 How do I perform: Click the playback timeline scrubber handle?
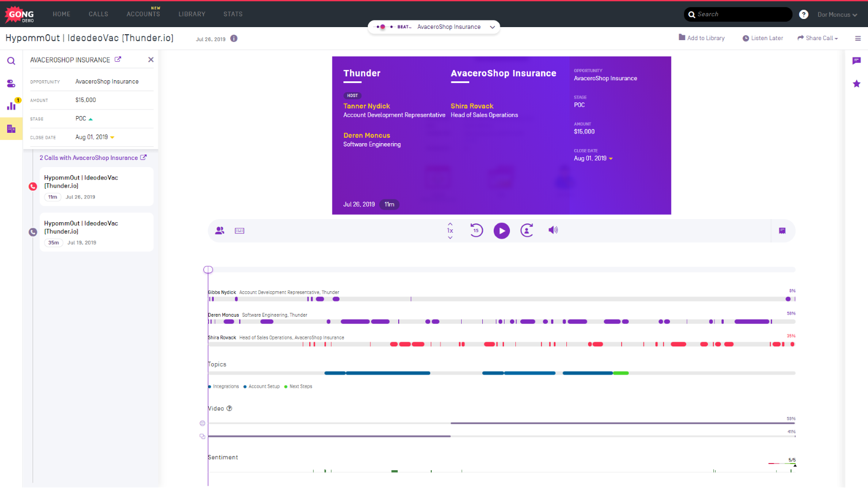tap(208, 269)
